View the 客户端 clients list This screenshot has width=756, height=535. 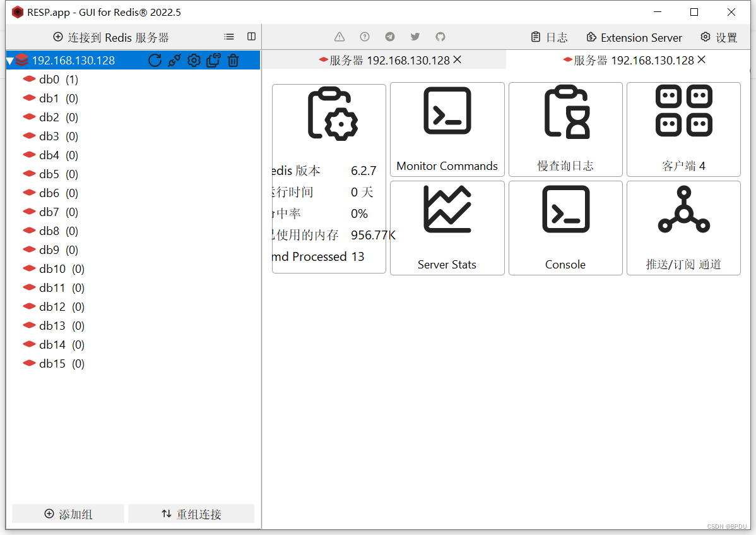[683, 129]
